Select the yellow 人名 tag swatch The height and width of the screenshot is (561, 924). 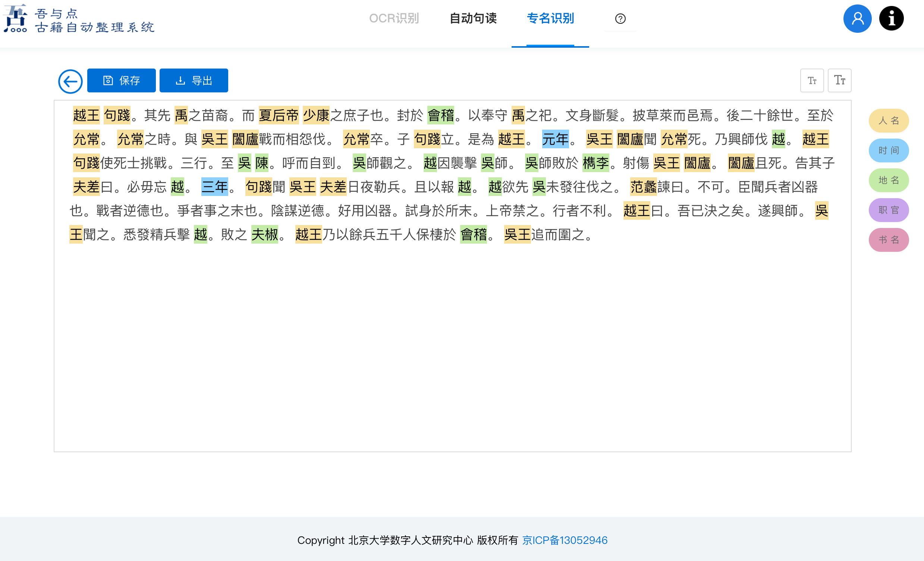(888, 121)
